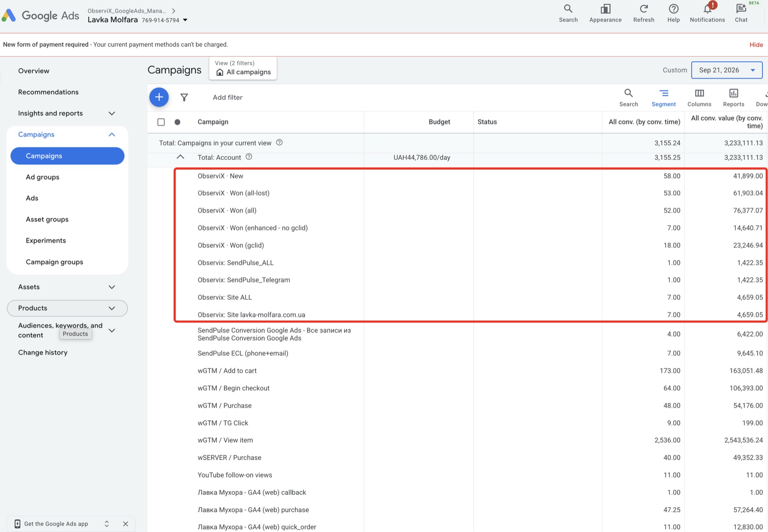
Task: Open Notifications bell
Action: tap(707, 14)
